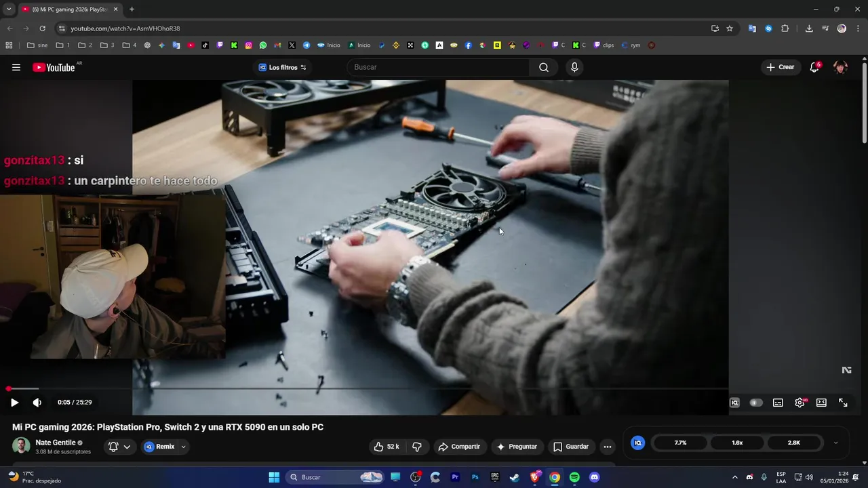868x488 pixels.
Task: Bookmark this page with the star
Action: click(x=730, y=28)
